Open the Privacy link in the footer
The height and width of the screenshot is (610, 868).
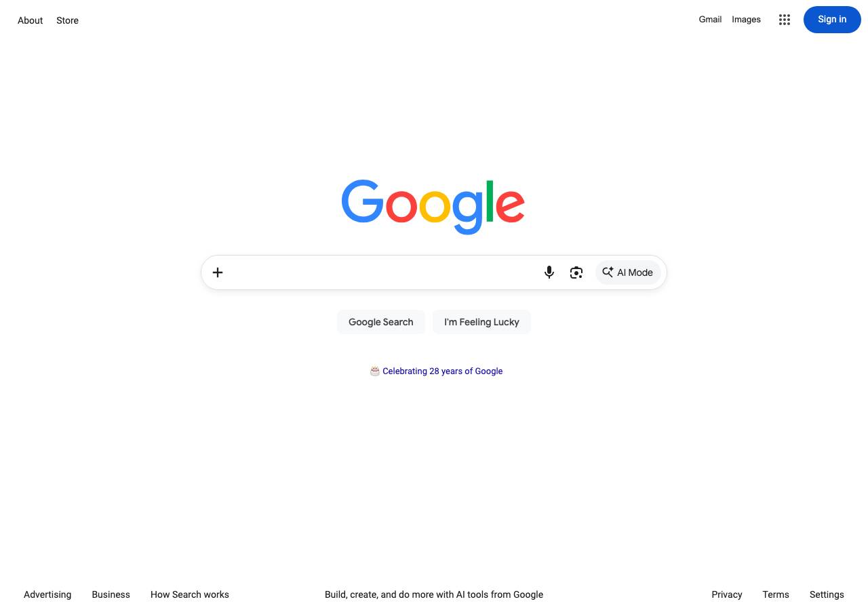point(727,594)
